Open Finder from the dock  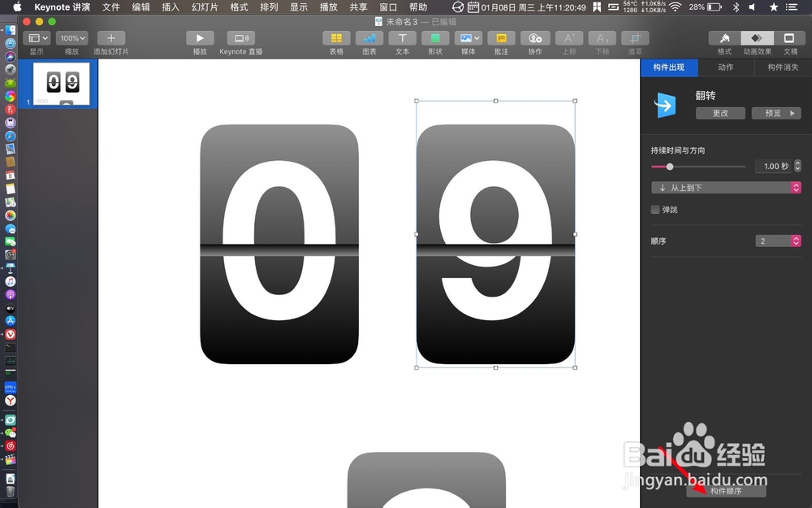point(11,30)
